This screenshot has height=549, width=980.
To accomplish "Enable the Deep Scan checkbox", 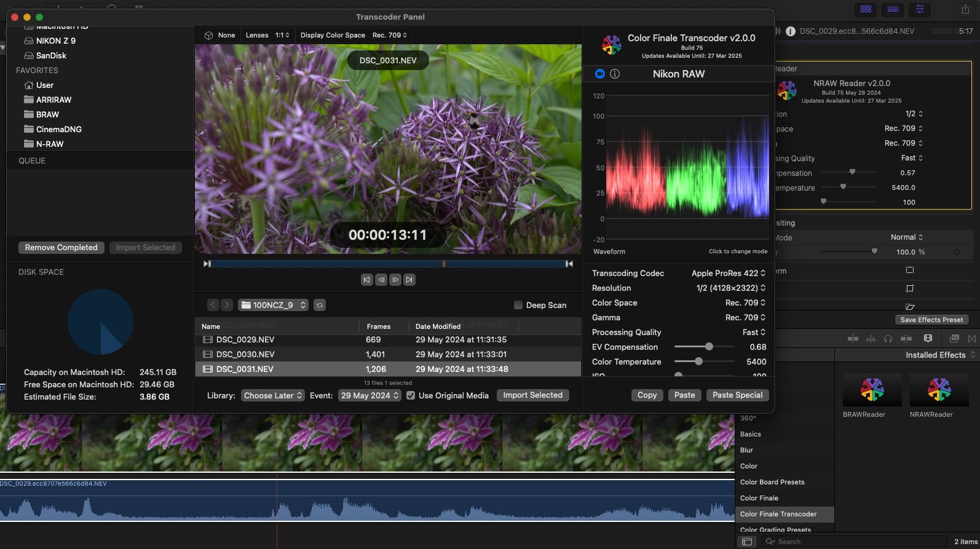I will [518, 305].
